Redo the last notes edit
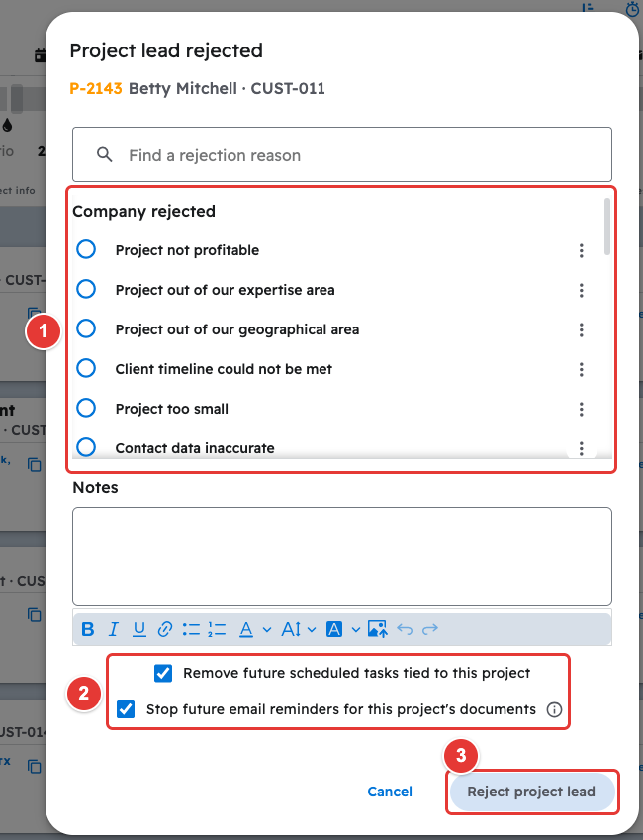Image resolution: width=643 pixels, height=840 pixels. (x=430, y=629)
